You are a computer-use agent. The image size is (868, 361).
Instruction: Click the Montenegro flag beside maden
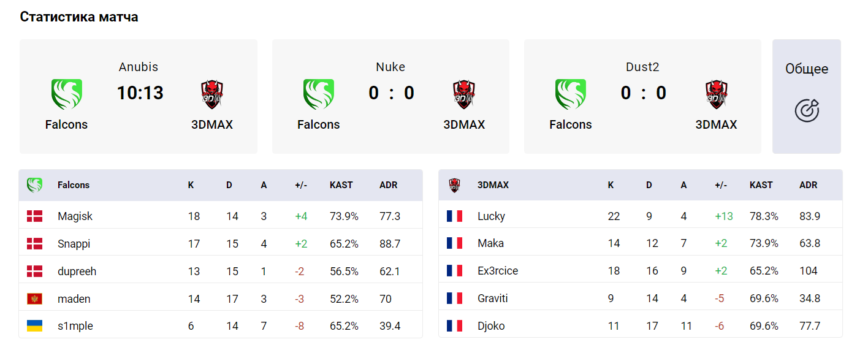pos(34,298)
